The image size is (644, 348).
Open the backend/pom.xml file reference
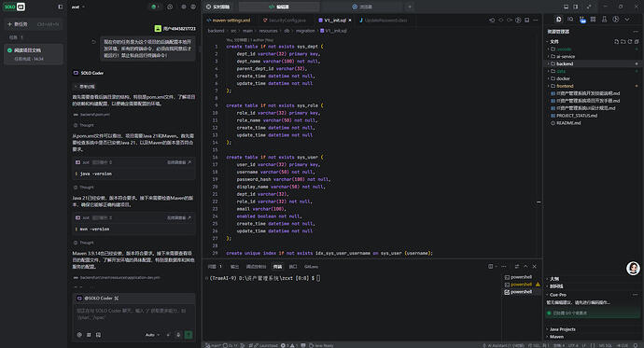91,115
